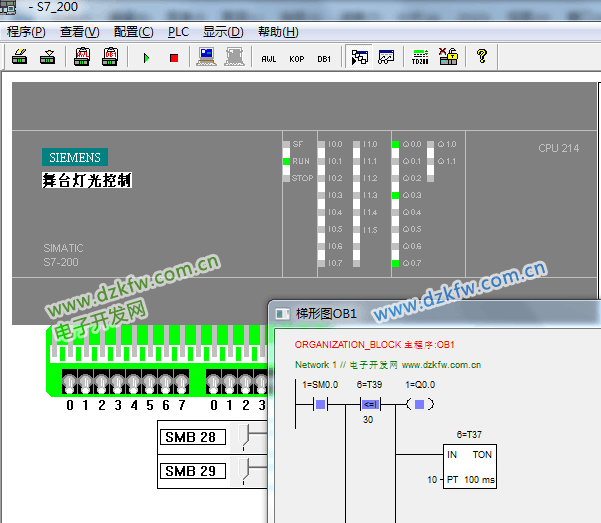Click the Network 1 comment line
Viewport: 601px width, 523px height.
click(388, 365)
